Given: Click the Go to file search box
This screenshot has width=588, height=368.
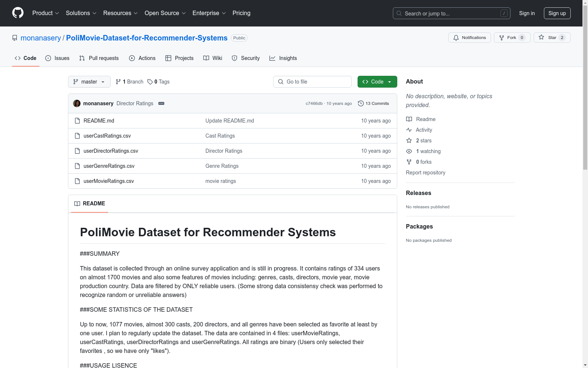Looking at the screenshot, I should point(312,82).
